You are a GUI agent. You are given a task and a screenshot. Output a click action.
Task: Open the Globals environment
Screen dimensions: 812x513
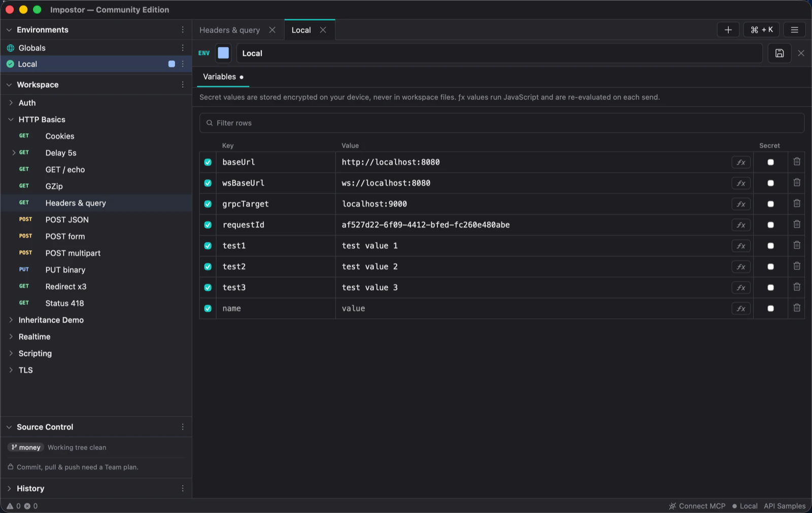96,48
